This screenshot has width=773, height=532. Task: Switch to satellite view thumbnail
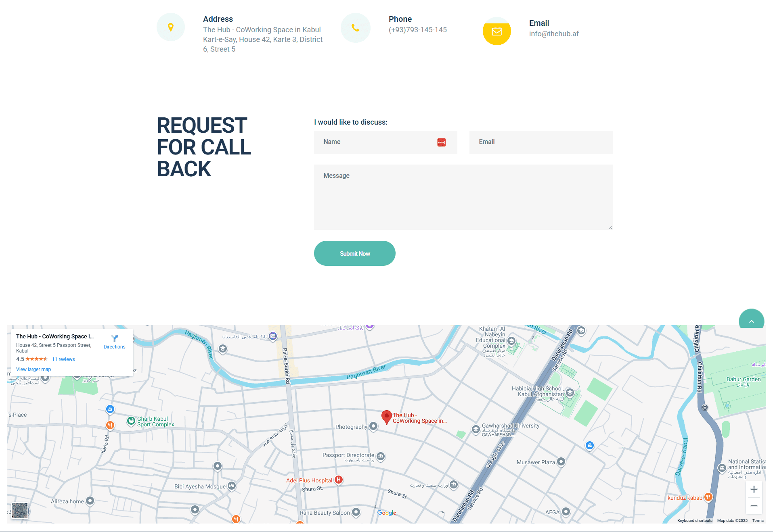click(20, 510)
